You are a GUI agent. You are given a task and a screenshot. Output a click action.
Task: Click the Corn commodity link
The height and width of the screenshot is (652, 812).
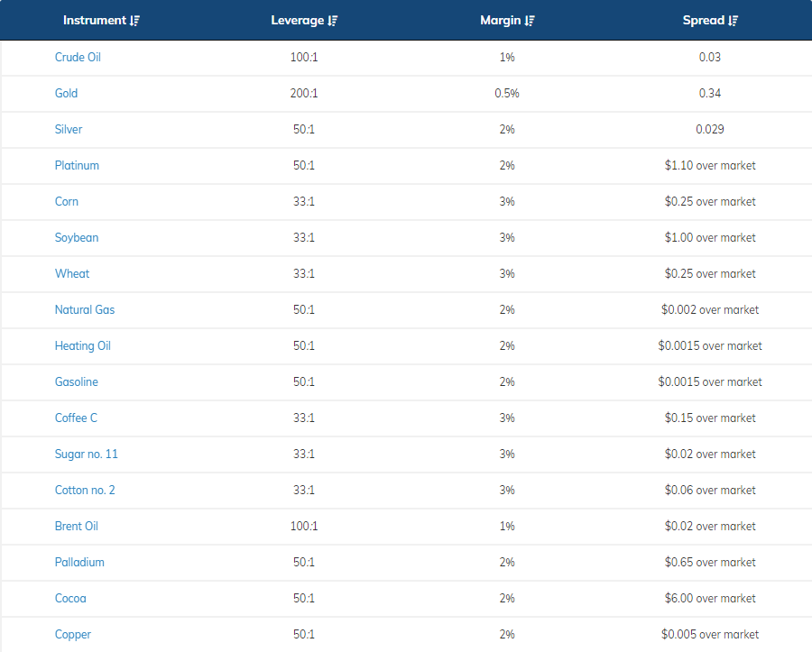click(67, 201)
